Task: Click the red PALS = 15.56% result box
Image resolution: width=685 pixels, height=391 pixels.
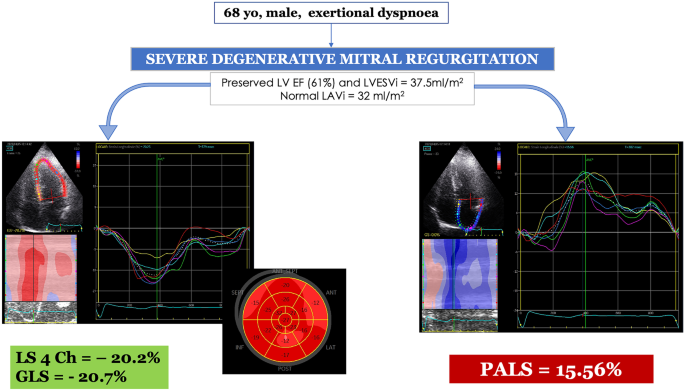Action: pyautogui.click(x=551, y=369)
